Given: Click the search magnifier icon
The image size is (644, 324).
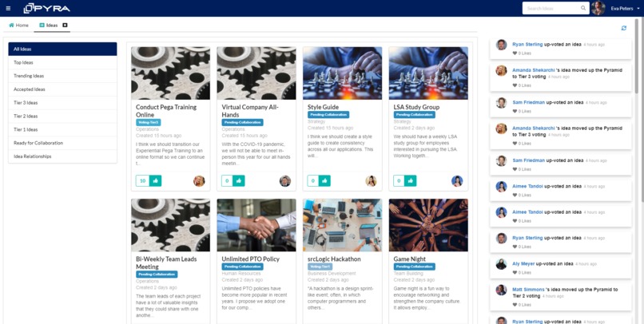Looking at the screenshot, I should tap(583, 8).
